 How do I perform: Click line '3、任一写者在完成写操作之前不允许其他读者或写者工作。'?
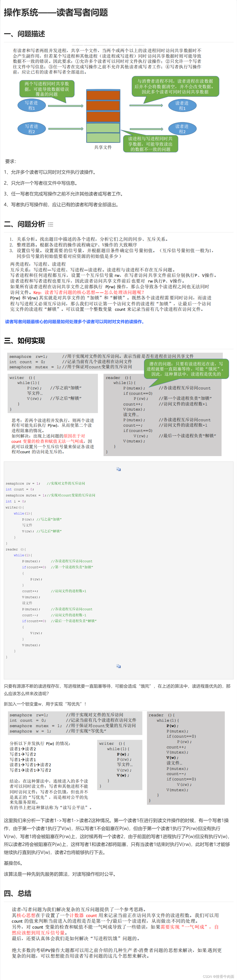click(63, 194)
